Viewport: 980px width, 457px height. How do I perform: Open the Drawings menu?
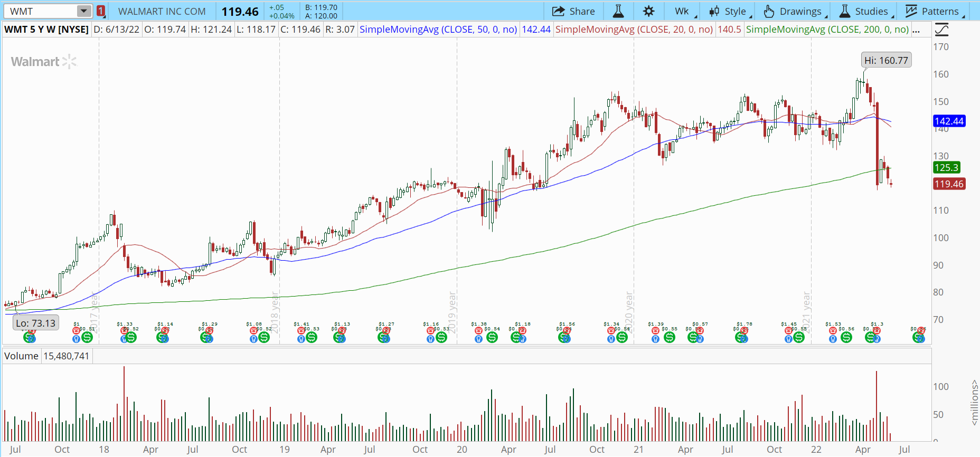click(x=794, y=11)
